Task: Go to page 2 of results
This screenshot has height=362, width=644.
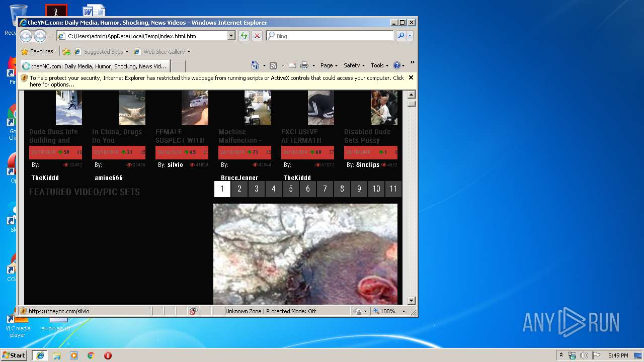Action: 239,189
